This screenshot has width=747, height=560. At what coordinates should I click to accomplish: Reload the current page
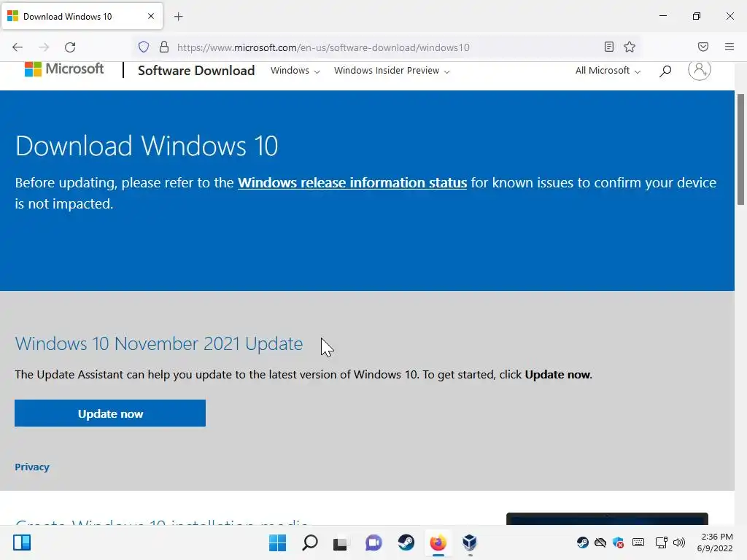[70, 47]
